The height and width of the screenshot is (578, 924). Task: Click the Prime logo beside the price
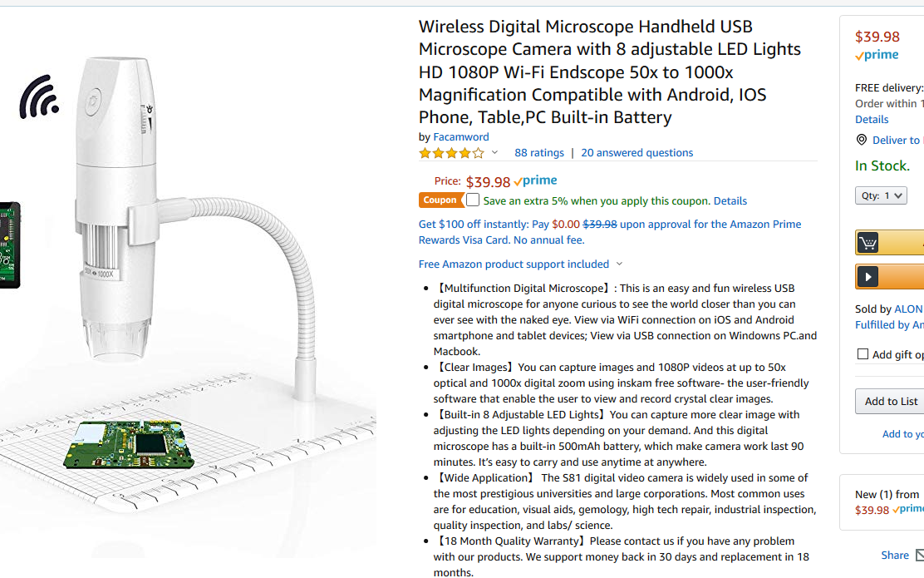(535, 181)
